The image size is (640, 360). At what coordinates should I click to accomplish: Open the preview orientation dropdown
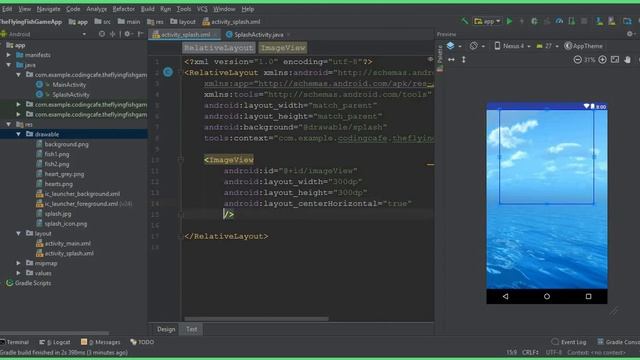[x=476, y=46]
